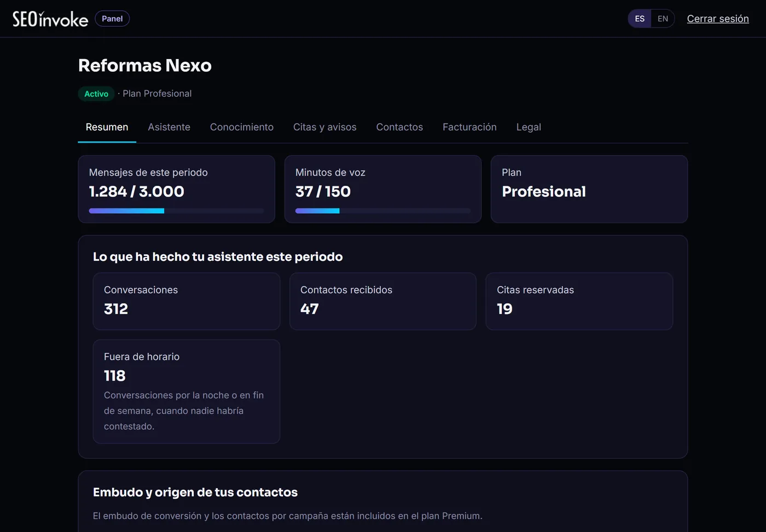Image resolution: width=766 pixels, height=532 pixels.
Task: Click the SEOinvoke logo
Action: pos(50,19)
